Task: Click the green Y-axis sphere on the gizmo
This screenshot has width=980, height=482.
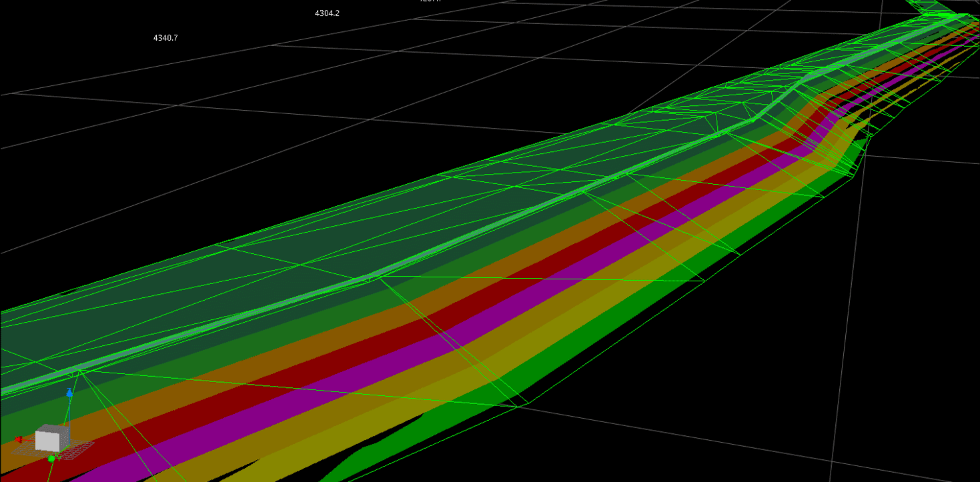Action: tap(51, 459)
